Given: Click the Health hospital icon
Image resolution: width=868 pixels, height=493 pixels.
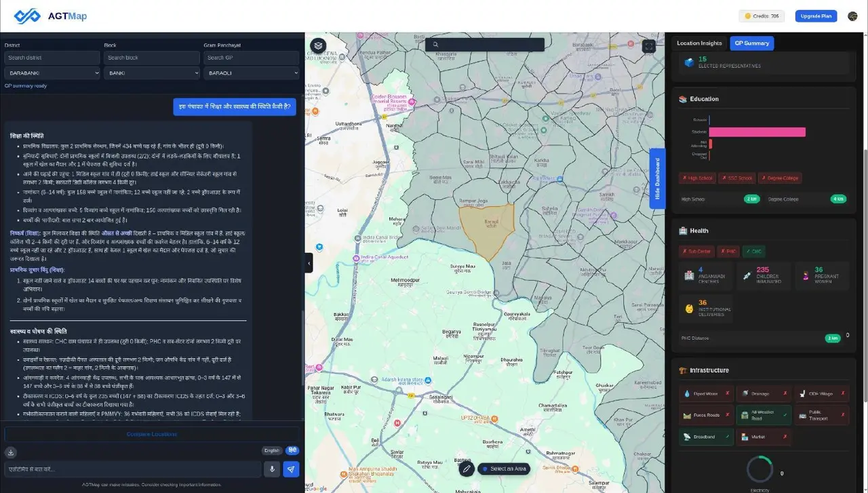Looking at the screenshot, I should (x=683, y=231).
